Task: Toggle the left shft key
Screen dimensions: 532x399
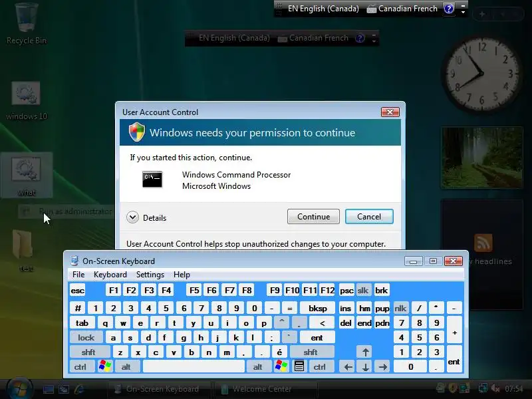Action: click(89, 352)
